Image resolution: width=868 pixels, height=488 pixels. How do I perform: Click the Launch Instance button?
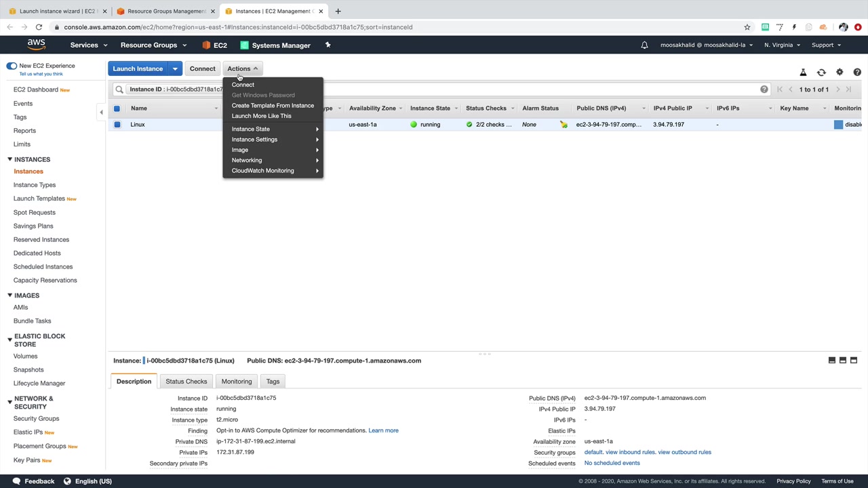[x=138, y=68]
